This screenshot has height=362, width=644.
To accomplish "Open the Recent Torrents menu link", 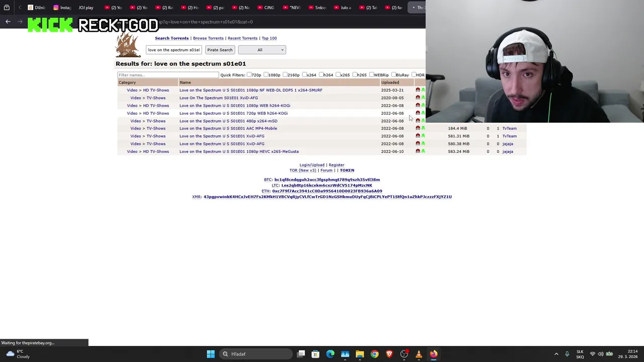I will pos(243,38).
